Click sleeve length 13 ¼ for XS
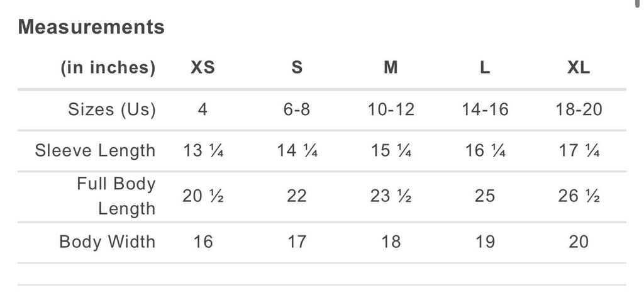Image resolution: width=644 pixels, height=295 pixels. click(203, 151)
